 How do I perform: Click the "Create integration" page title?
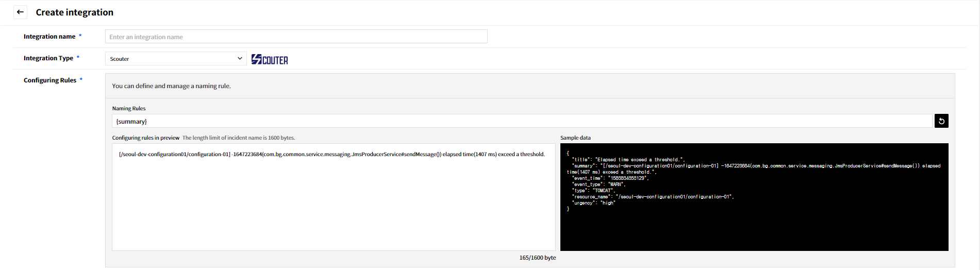[74, 12]
